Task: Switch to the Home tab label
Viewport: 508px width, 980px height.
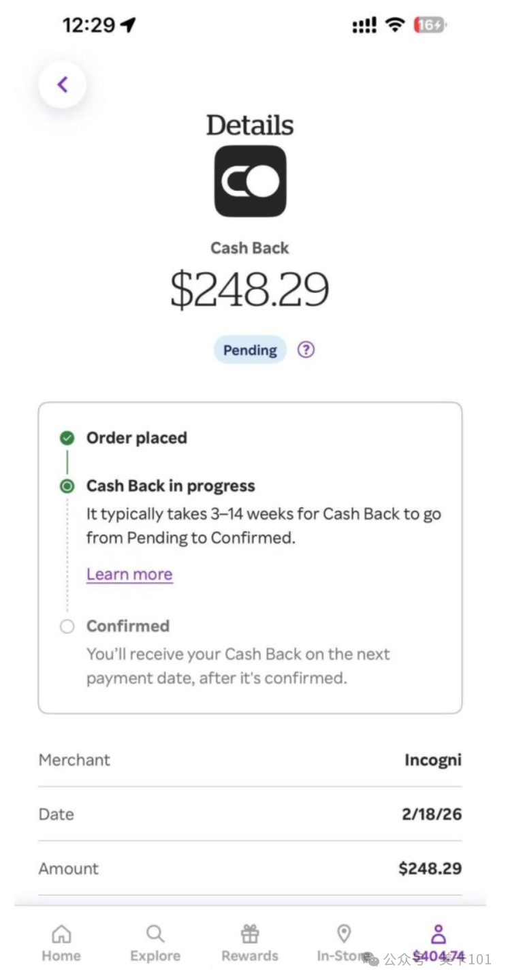Action: point(61,956)
